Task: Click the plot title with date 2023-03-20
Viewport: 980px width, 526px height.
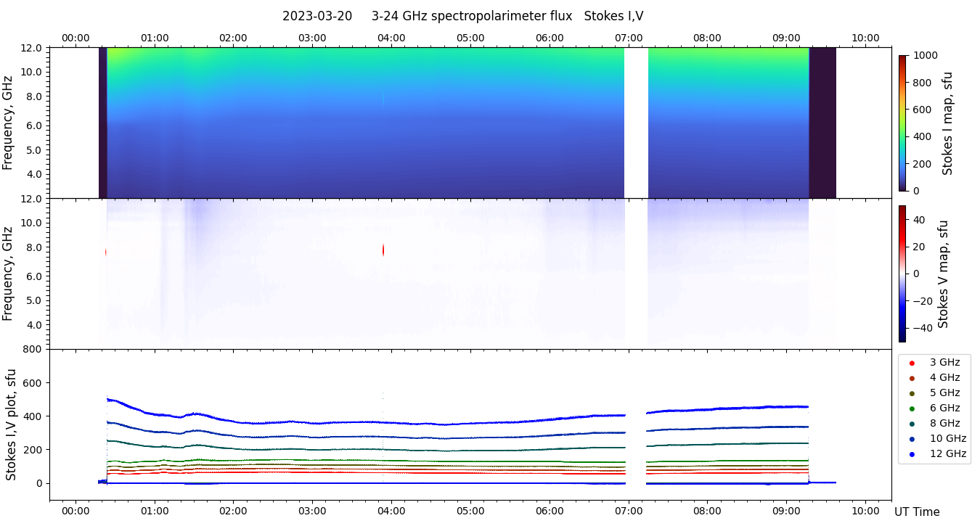Action: pyautogui.click(x=462, y=16)
